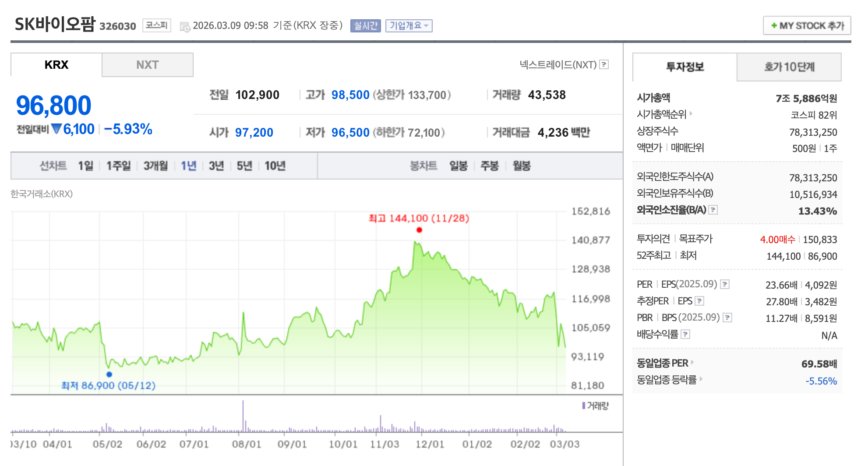The height and width of the screenshot is (466, 868).
Task: Select the 1주일 line chart period
Action: point(119,166)
